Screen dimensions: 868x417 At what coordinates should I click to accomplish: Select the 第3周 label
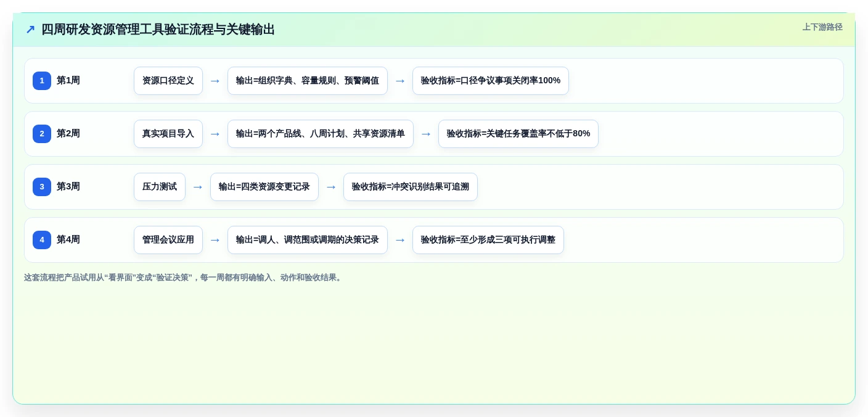68,187
